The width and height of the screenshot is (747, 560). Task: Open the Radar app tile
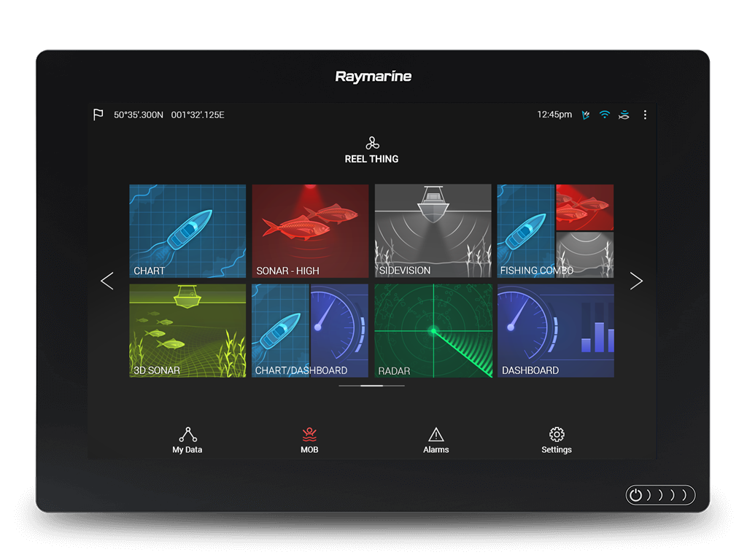433,330
